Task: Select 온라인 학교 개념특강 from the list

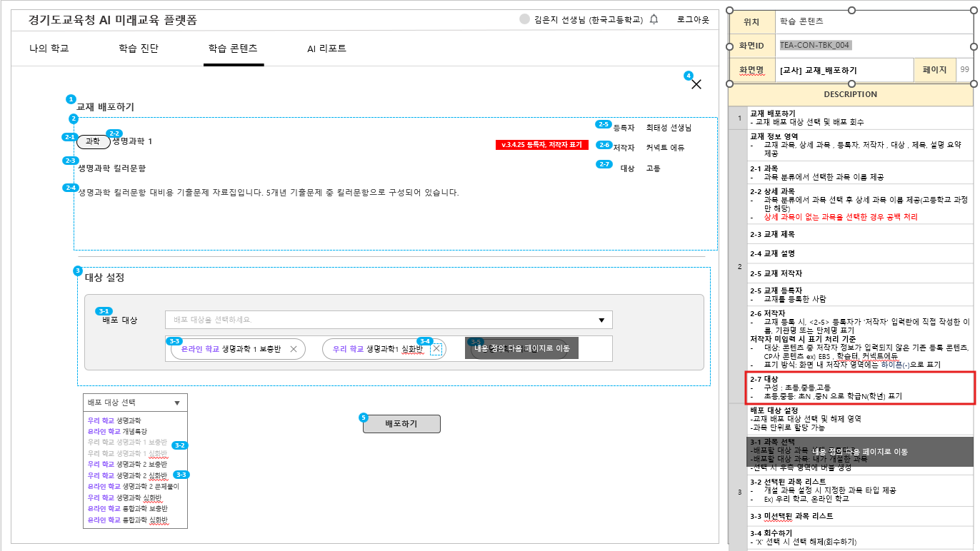Action: [x=116, y=432]
